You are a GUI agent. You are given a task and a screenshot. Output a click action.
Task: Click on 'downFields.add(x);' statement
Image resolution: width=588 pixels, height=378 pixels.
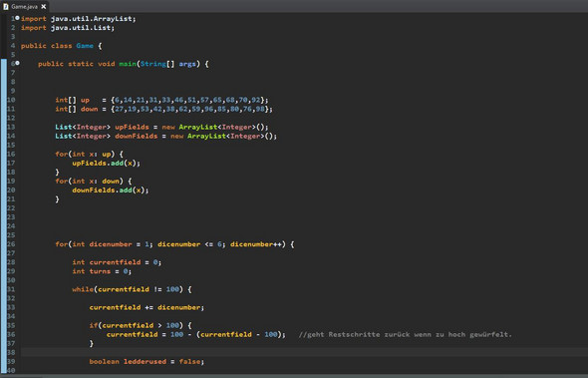tap(111, 189)
